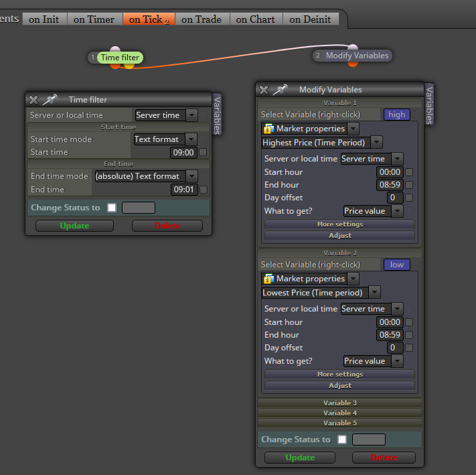Tick the Change Status checkbox in the Modify Variables panel
The width and height of the screenshot is (476, 475).
(x=342, y=439)
